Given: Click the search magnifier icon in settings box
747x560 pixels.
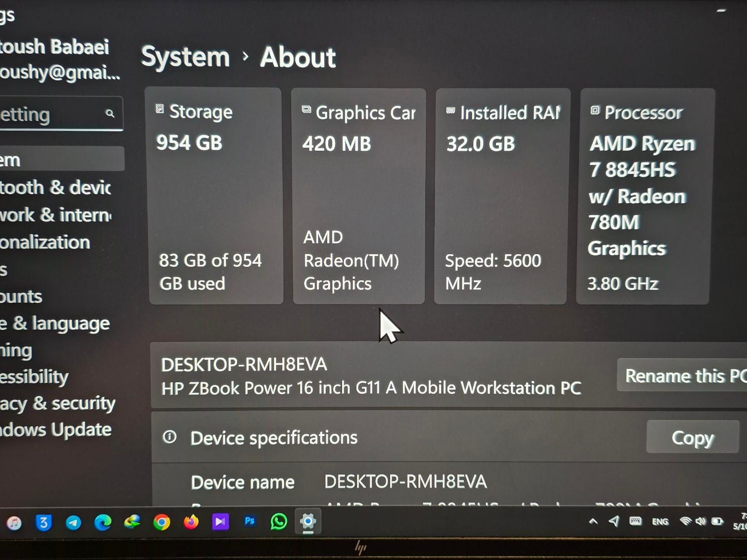Looking at the screenshot, I should [110, 113].
